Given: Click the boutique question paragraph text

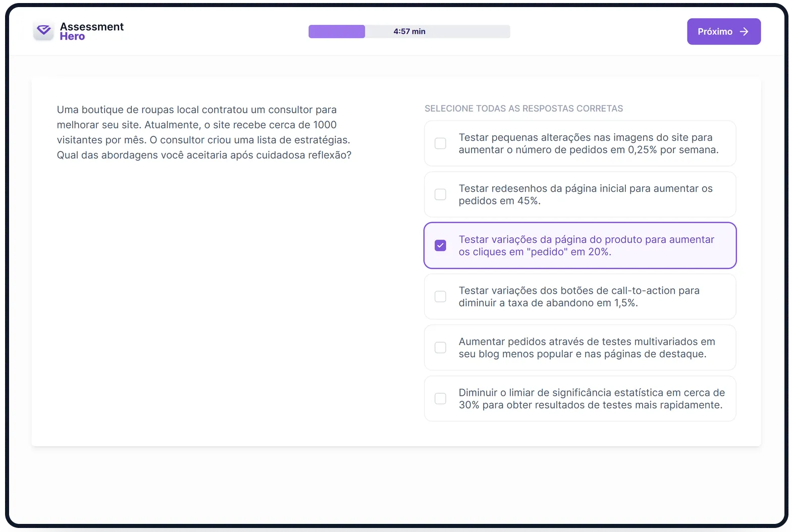Looking at the screenshot, I should coord(204,132).
